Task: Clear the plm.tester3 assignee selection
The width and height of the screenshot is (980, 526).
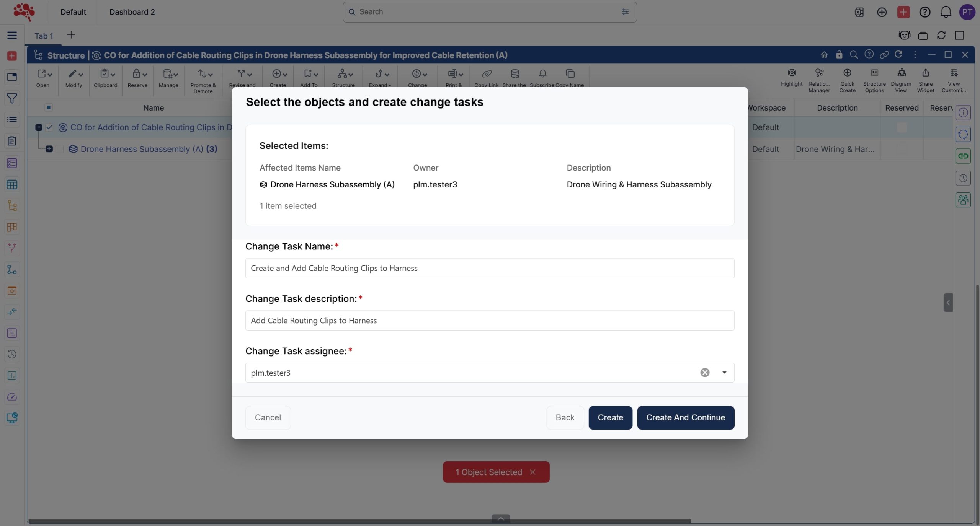Action: 704,373
